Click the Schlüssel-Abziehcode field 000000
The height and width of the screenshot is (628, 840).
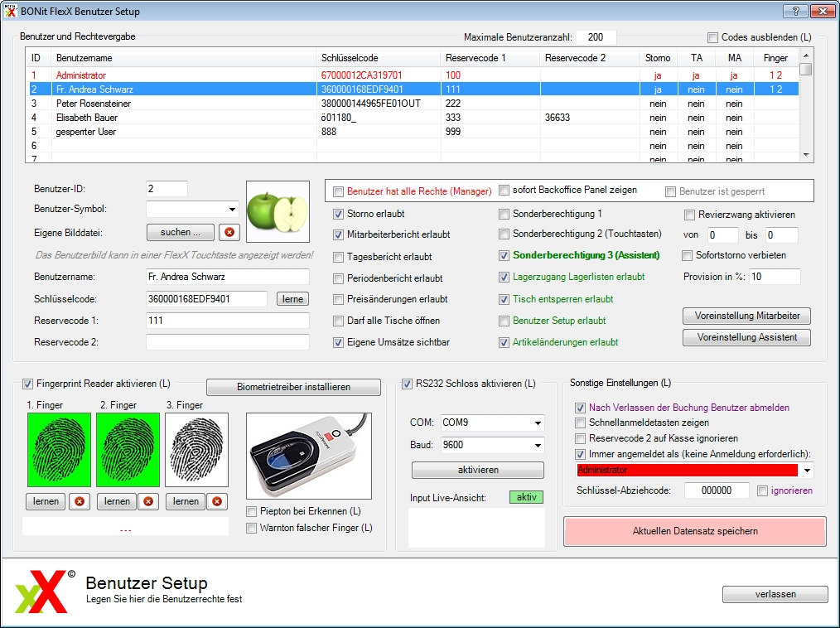click(x=717, y=490)
